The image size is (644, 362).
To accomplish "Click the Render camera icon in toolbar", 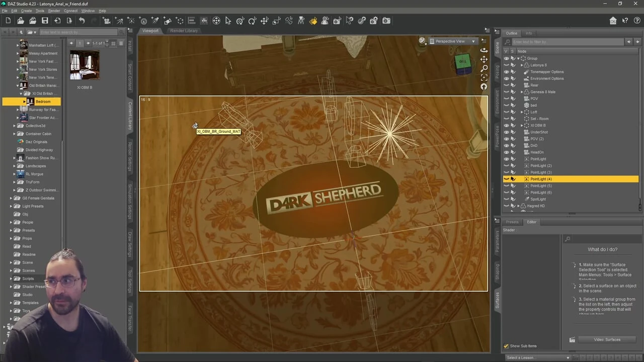I will pos(386,21).
